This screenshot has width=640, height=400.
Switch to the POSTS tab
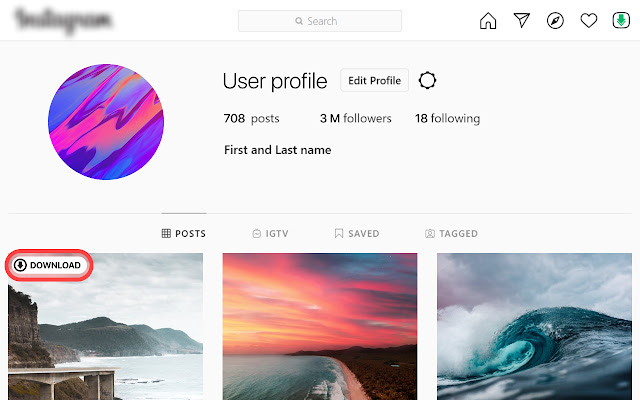(x=184, y=233)
